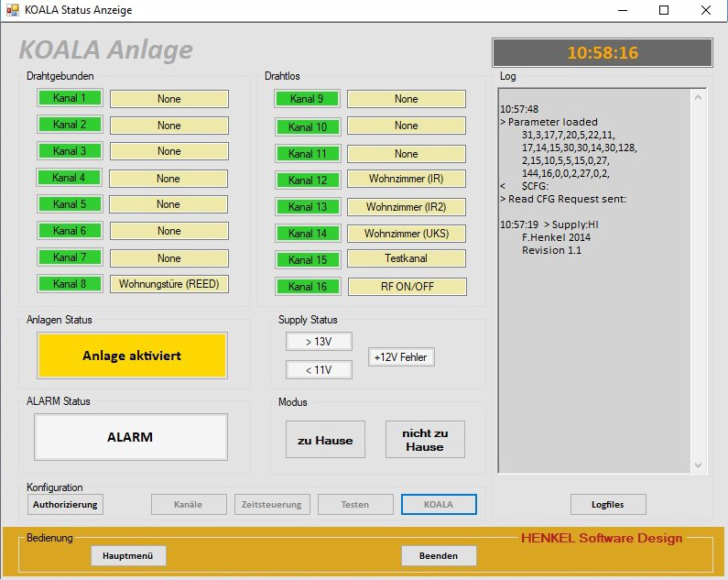Exit the application with Beenden
Viewport: 728px width, 580px height.
pyautogui.click(x=439, y=555)
